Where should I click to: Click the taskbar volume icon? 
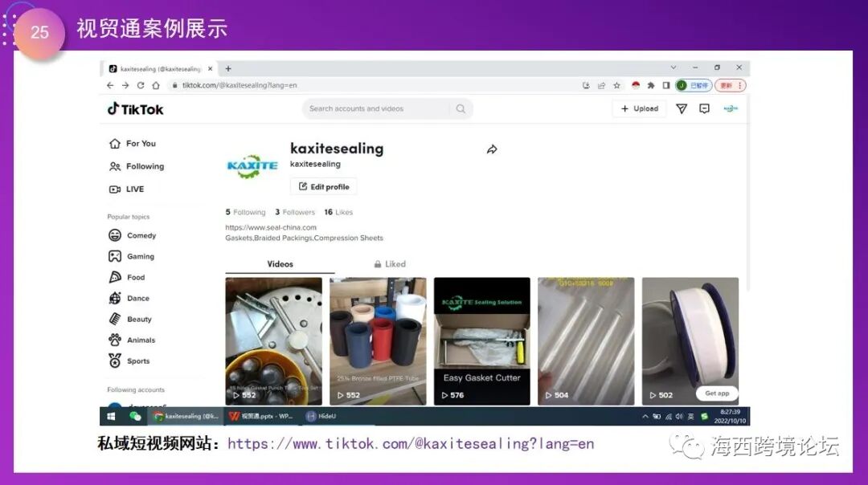[x=679, y=417]
